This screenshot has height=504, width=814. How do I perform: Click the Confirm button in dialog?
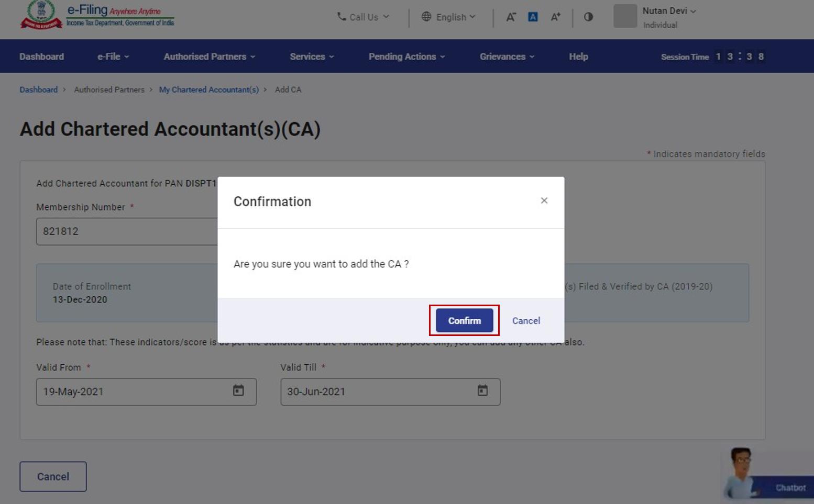[464, 320]
